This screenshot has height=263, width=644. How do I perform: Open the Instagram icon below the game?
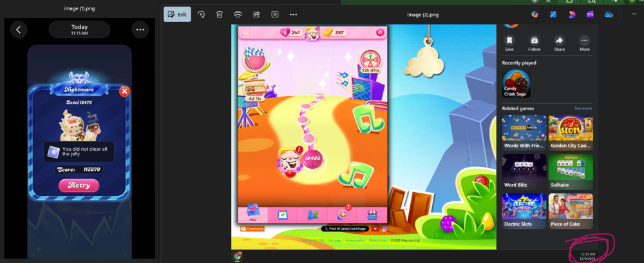pyautogui.click(x=384, y=229)
